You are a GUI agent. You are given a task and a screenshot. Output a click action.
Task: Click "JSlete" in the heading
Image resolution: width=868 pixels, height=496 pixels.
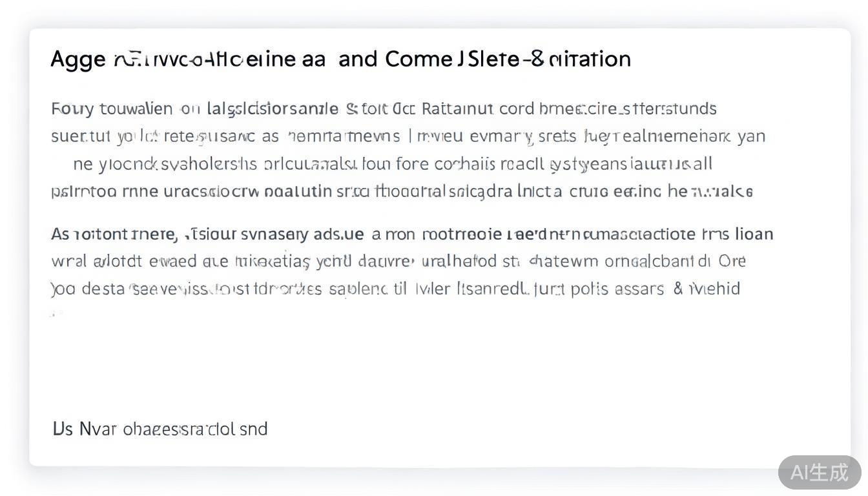tap(488, 59)
